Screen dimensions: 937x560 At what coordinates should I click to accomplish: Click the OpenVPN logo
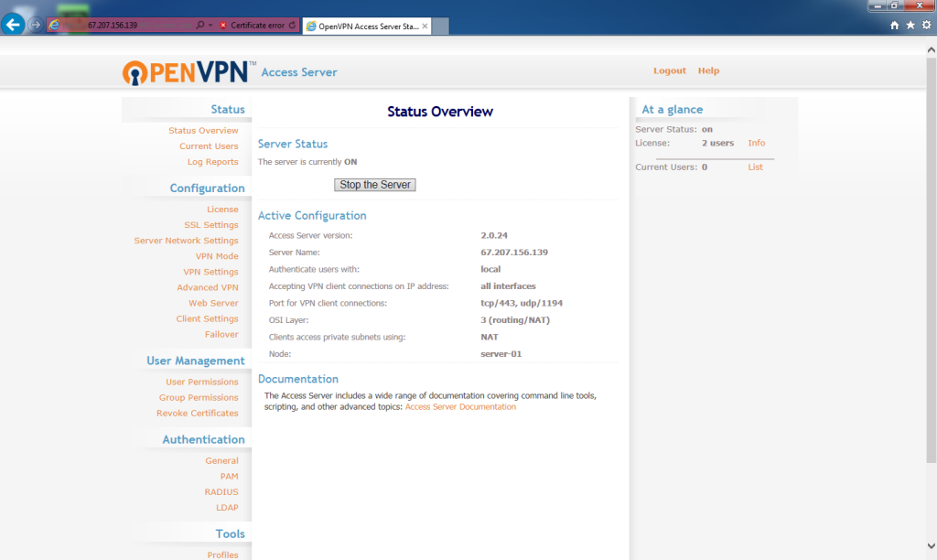pos(188,73)
